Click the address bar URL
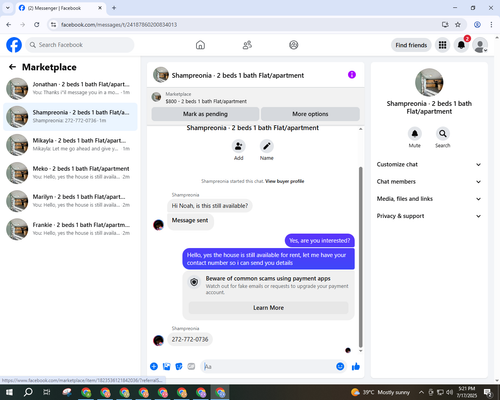Viewport: 500px width, 400px height. (119, 25)
